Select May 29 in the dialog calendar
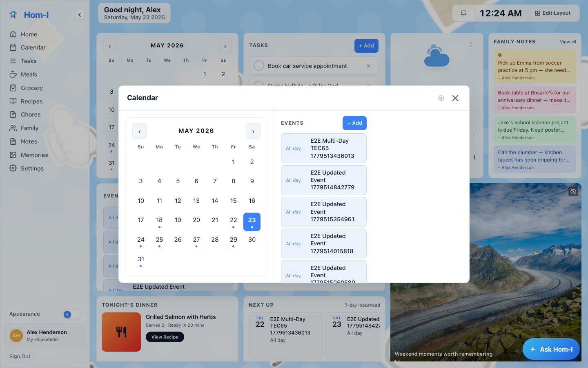This screenshot has width=588, height=368. click(234, 241)
